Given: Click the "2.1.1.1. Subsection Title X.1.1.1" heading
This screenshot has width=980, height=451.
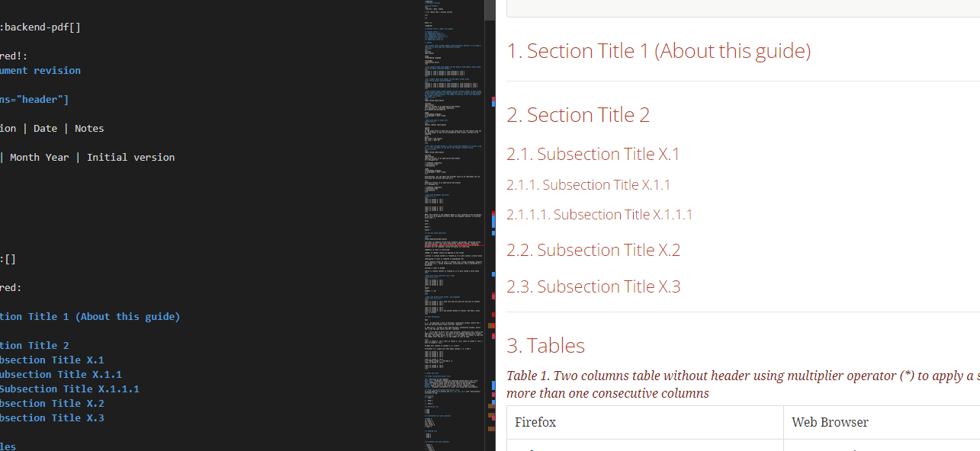Looking at the screenshot, I should pyautogui.click(x=599, y=214).
